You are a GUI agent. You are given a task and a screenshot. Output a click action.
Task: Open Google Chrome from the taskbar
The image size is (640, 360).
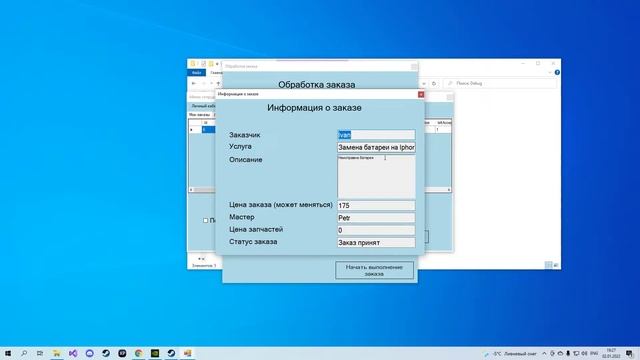click(139, 353)
